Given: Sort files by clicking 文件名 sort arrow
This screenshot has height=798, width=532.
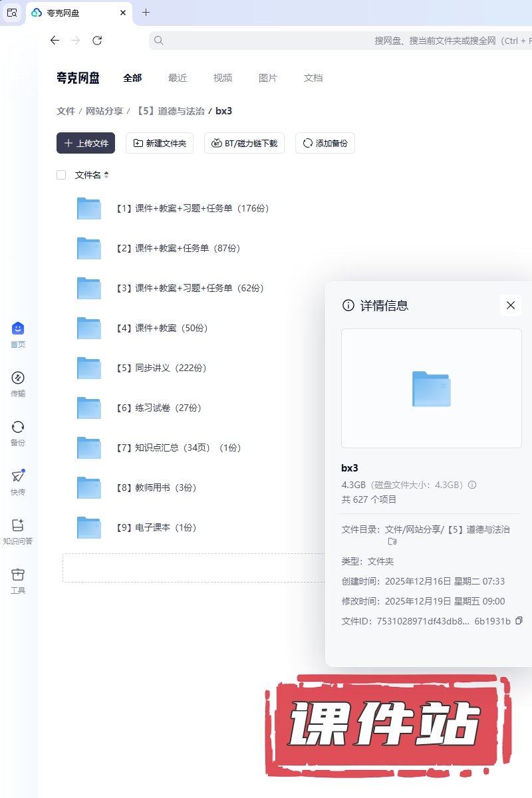Looking at the screenshot, I should [x=106, y=175].
